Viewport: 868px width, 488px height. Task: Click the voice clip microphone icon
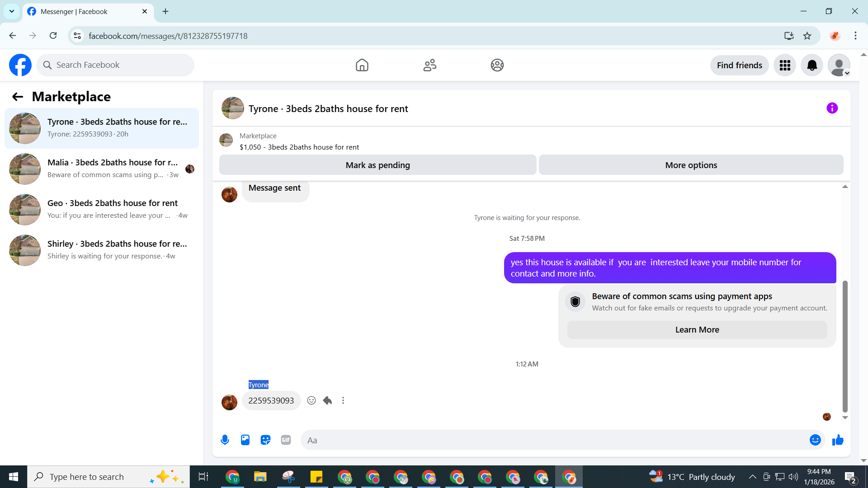[x=225, y=440]
